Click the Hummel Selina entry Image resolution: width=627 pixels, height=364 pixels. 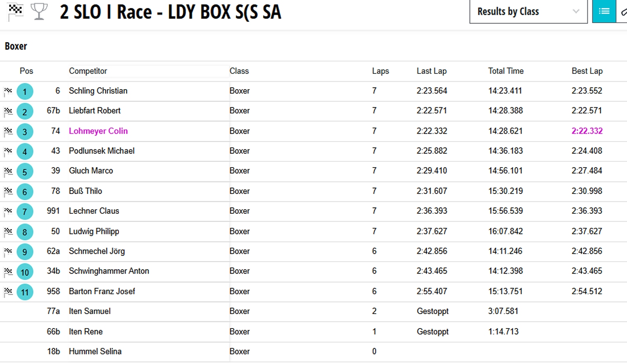coord(95,352)
